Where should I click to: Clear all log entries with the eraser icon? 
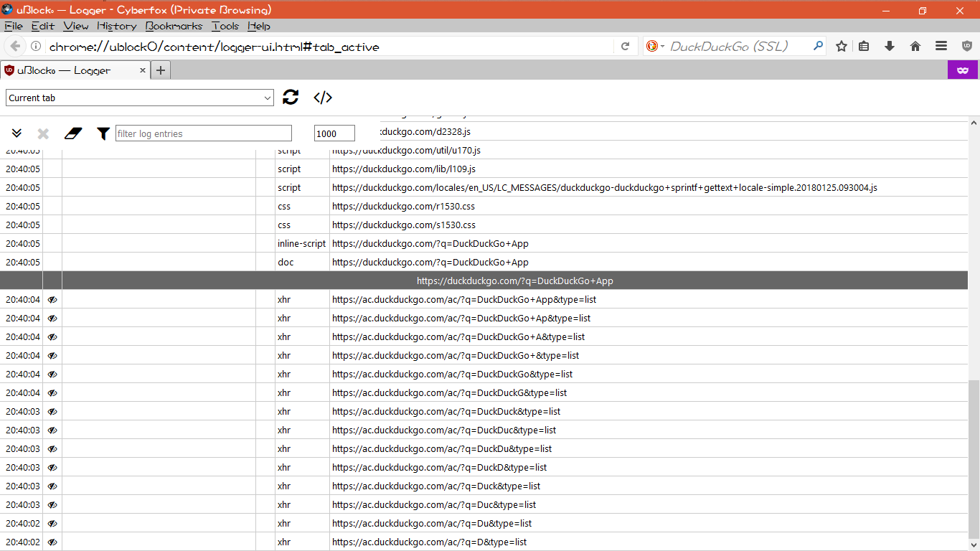click(72, 133)
